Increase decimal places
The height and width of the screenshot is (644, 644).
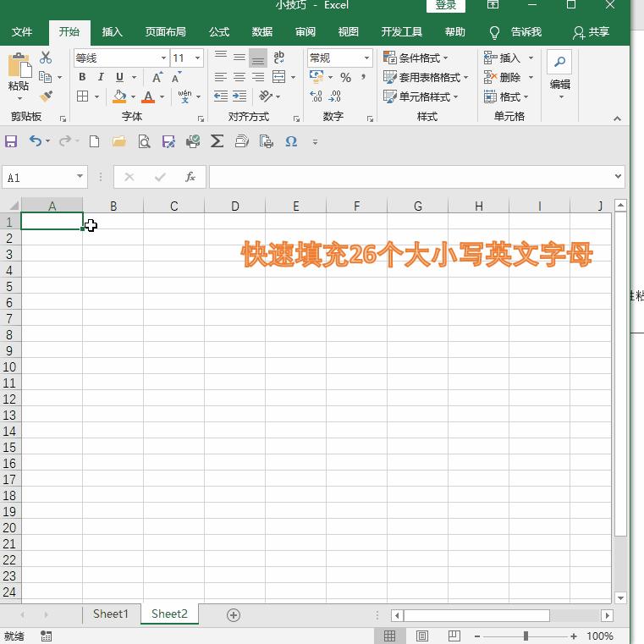click(316, 96)
